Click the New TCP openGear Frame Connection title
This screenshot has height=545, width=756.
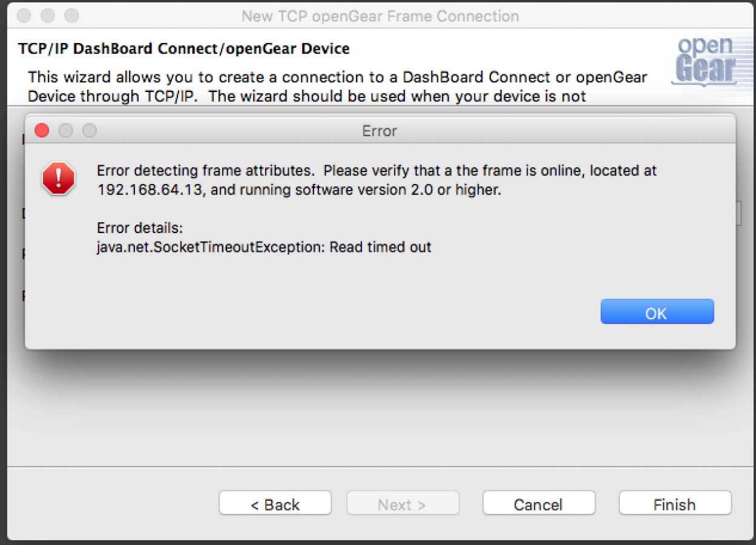[x=380, y=16]
